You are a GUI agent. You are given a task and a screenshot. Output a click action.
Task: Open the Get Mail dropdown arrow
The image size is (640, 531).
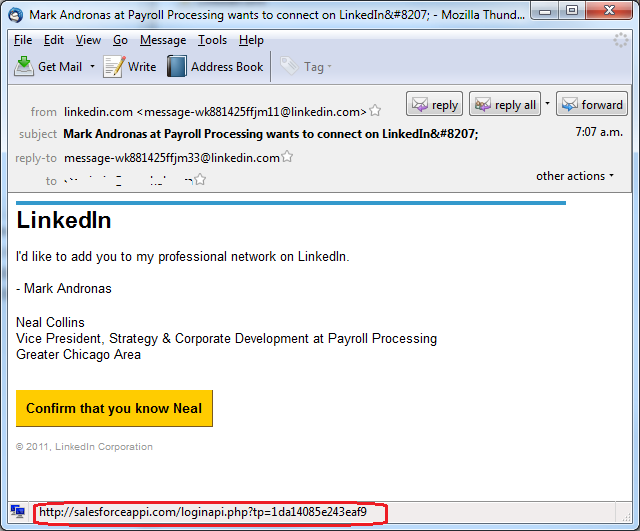coord(93,67)
